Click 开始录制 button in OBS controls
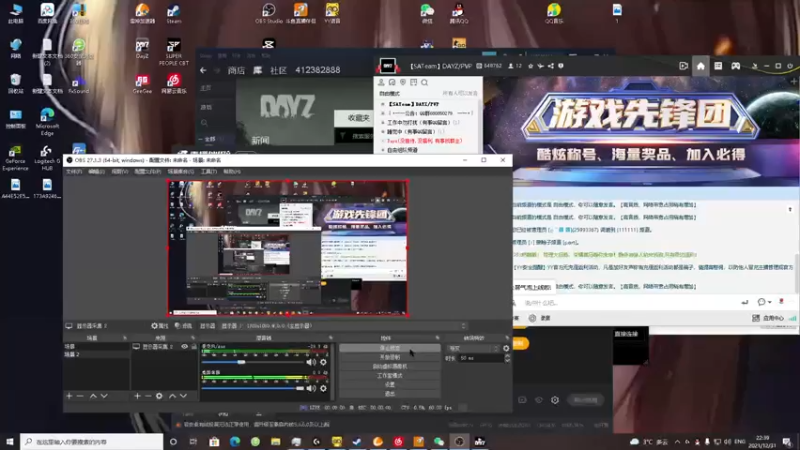Screen dimensions: 800x450 coord(390,357)
